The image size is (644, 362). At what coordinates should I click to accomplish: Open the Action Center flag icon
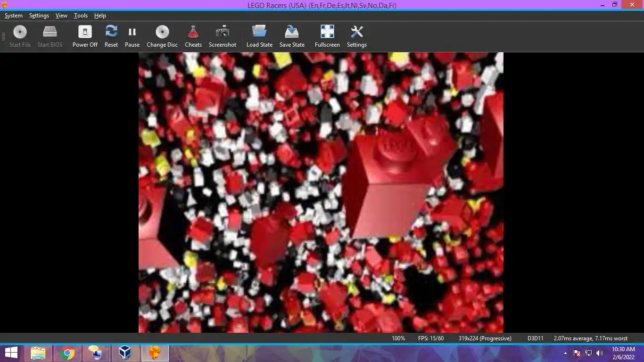pos(577,353)
